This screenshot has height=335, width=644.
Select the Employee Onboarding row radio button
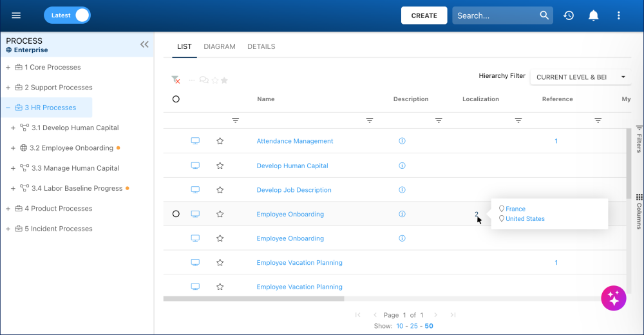176,214
